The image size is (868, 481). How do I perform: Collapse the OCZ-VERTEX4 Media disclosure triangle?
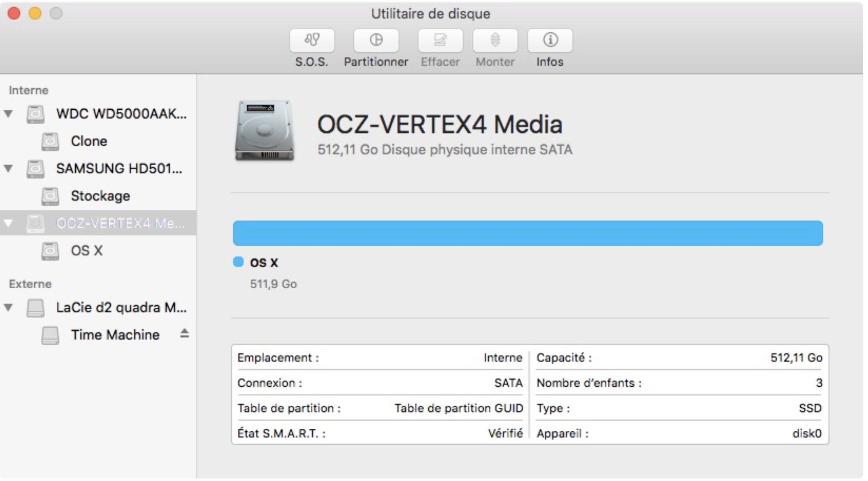[x=9, y=223]
